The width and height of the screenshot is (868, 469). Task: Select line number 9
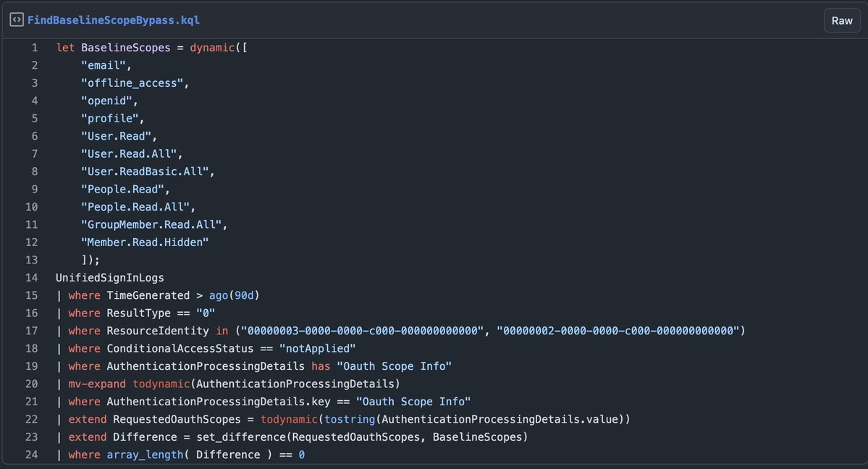[34, 190]
